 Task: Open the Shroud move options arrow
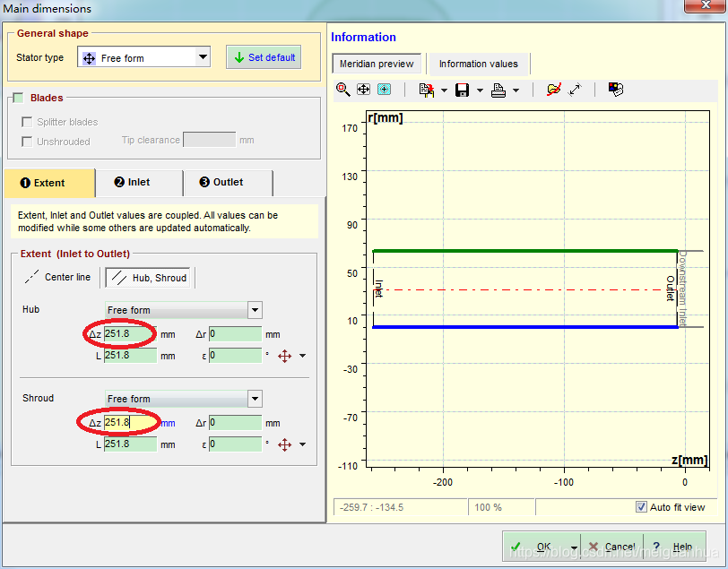click(x=303, y=444)
